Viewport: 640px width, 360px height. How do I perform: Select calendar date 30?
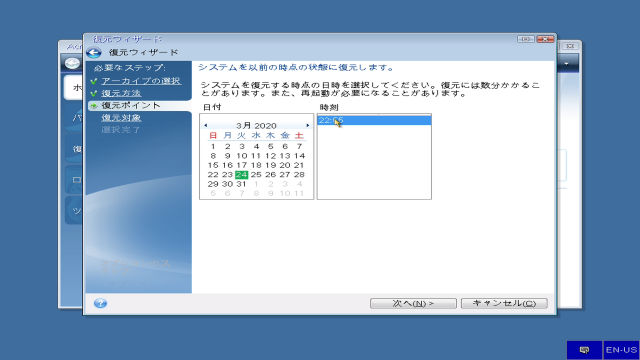coord(227,184)
